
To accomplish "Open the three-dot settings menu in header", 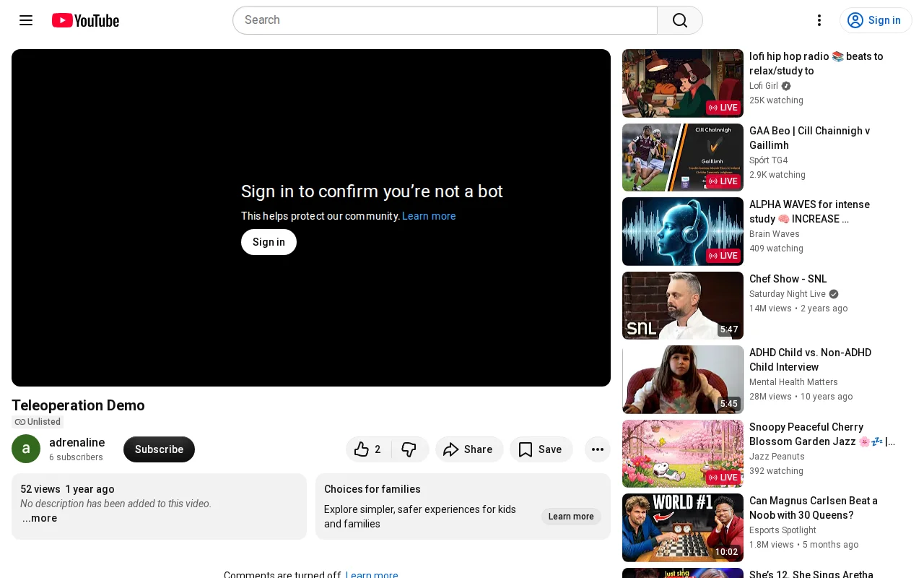I will pyautogui.click(x=819, y=20).
